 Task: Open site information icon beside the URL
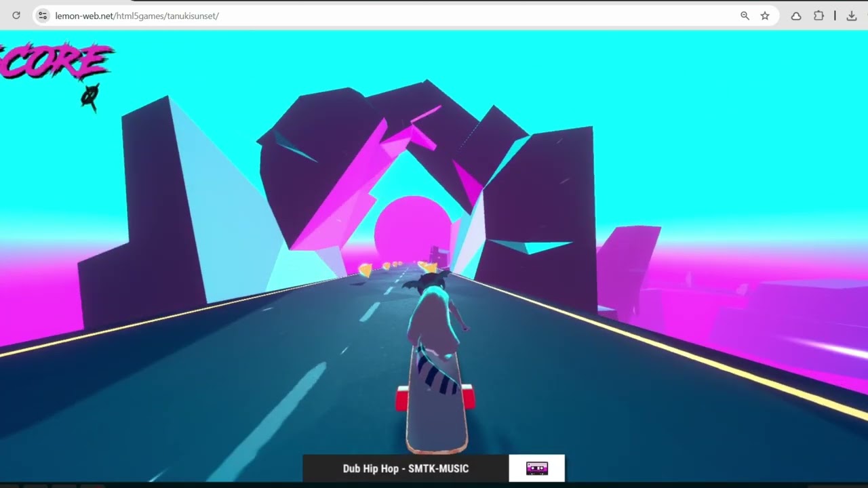click(x=43, y=16)
